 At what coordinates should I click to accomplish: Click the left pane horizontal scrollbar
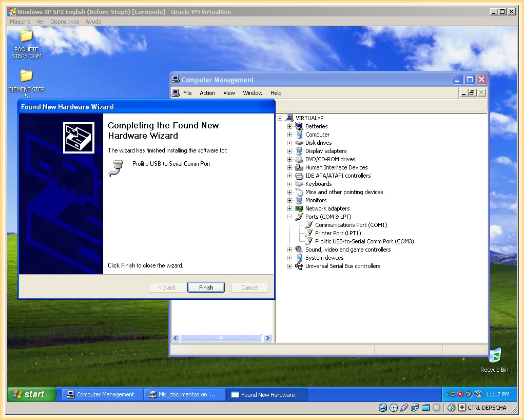pos(221,338)
